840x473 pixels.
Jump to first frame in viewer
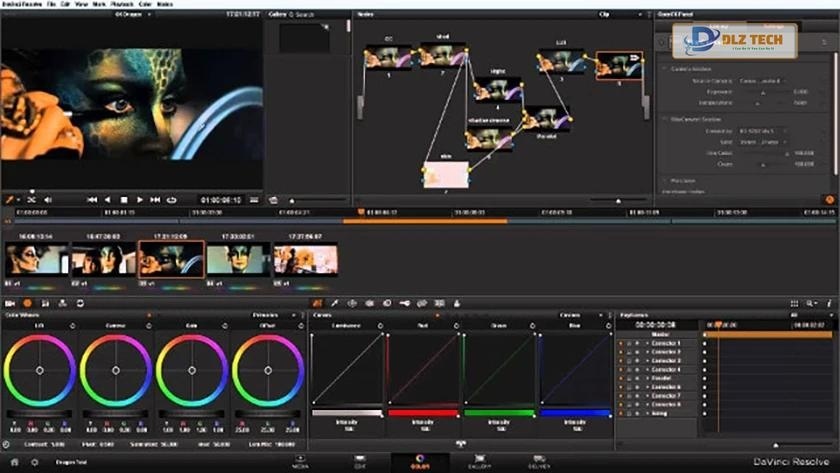[92, 200]
